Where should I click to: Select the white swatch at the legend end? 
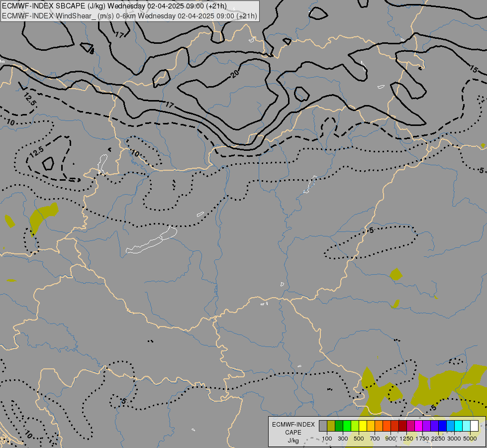[474, 426]
